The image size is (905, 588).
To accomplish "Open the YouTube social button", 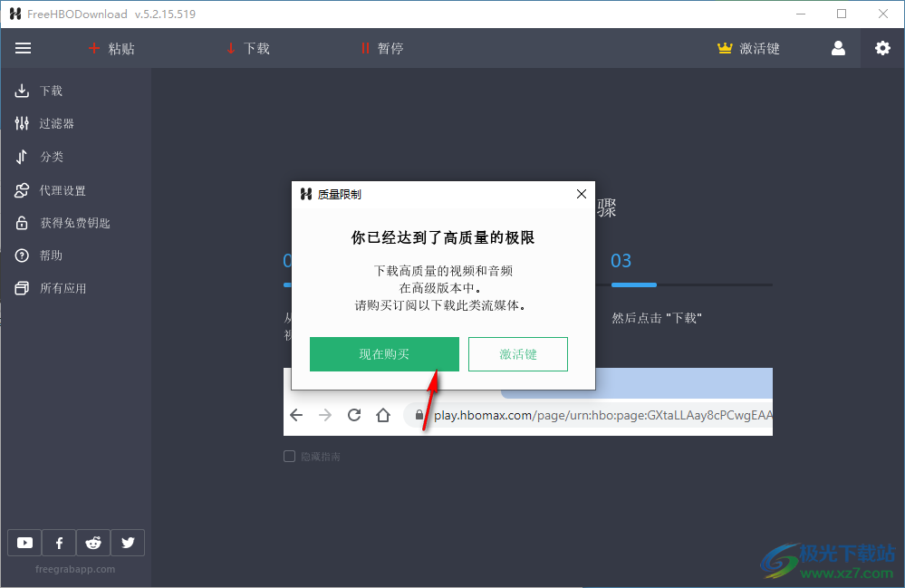I will point(24,543).
